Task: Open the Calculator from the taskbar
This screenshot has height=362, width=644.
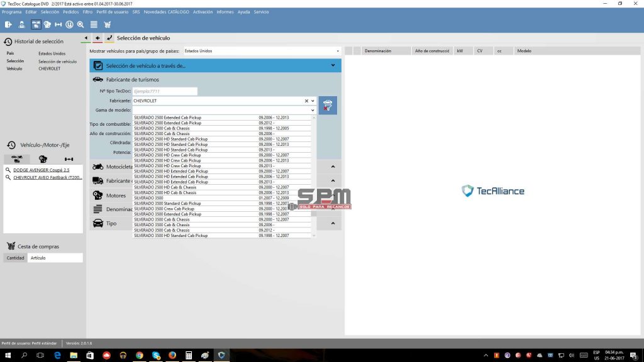Action: pos(189,356)
